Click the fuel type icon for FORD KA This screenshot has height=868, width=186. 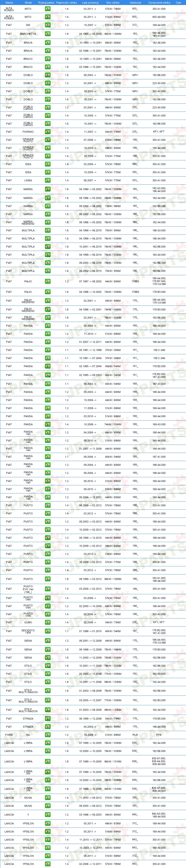point(48,735)
